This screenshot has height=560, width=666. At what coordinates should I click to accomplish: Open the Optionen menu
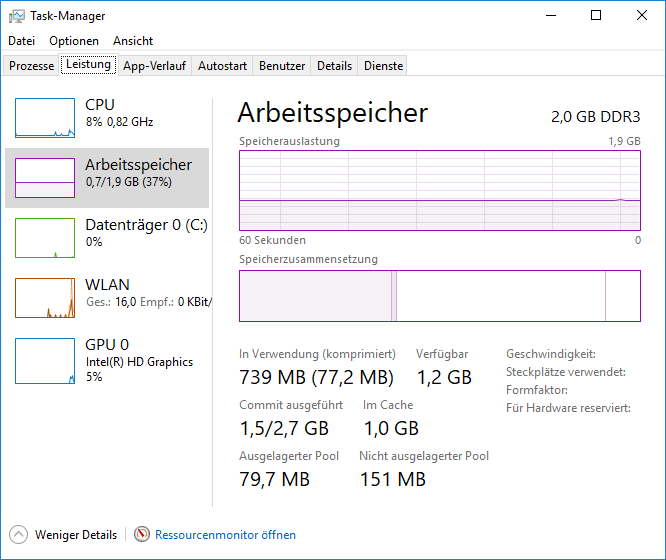[x=74, y=41]
